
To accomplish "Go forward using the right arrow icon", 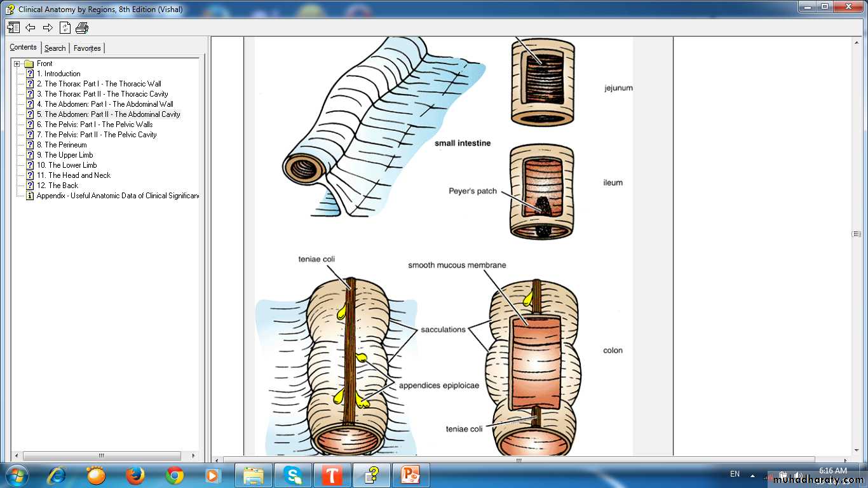I will click(48, 27).
